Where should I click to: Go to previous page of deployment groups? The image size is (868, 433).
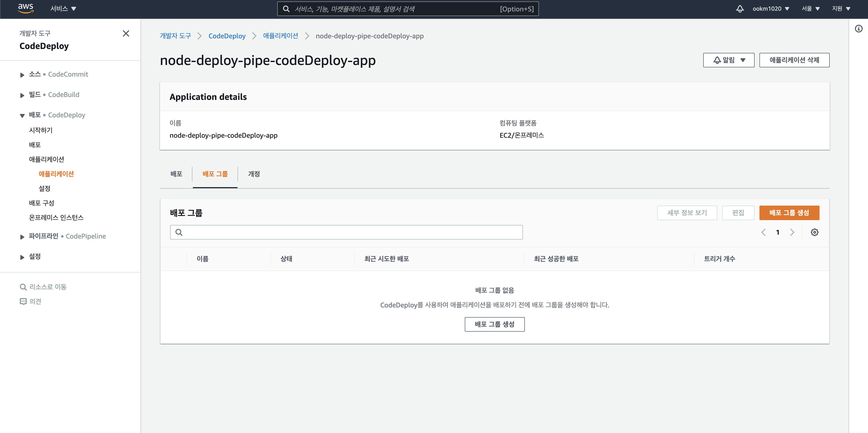click(764, 232)
